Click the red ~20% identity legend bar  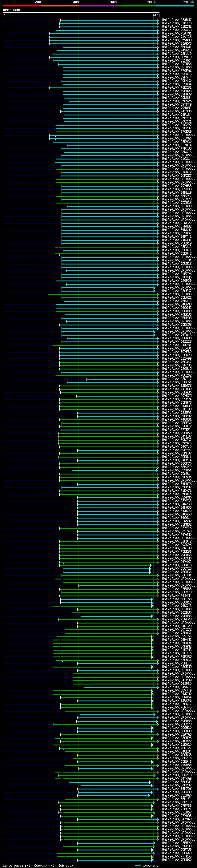[x=22, y=6]
